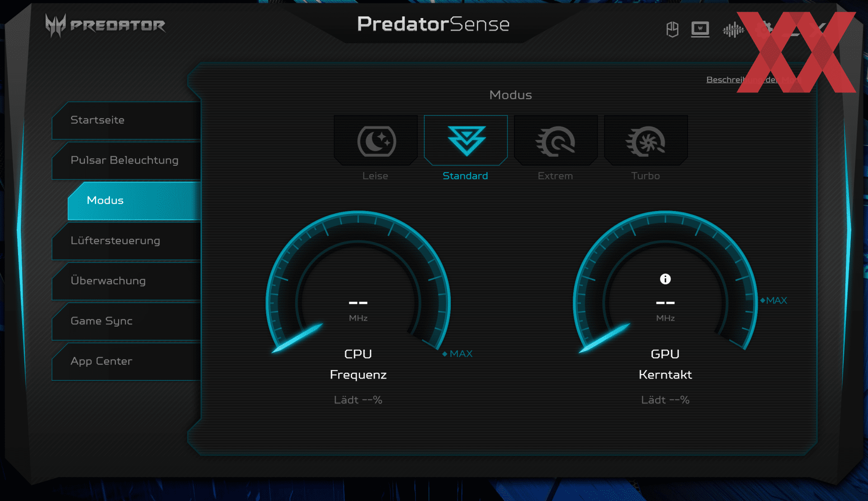Activate the Turbo mode icon
The height and width of the screenshot is (501, 868).
pyautogui.click(x=646, y=140)
